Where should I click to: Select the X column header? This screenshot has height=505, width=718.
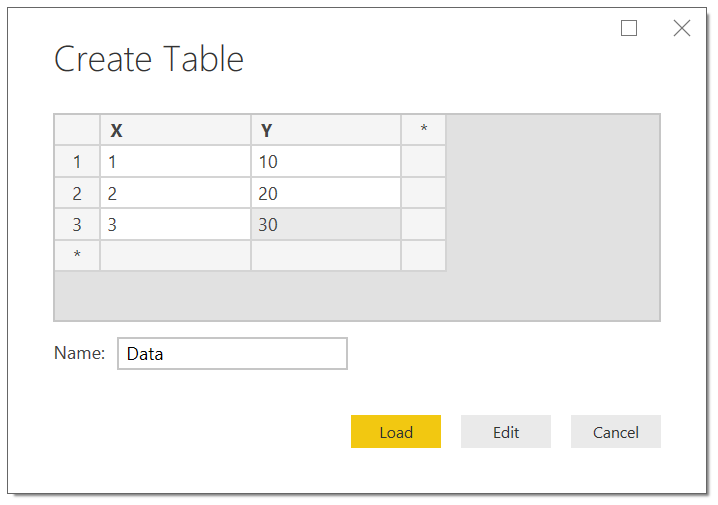coord(175,130)
